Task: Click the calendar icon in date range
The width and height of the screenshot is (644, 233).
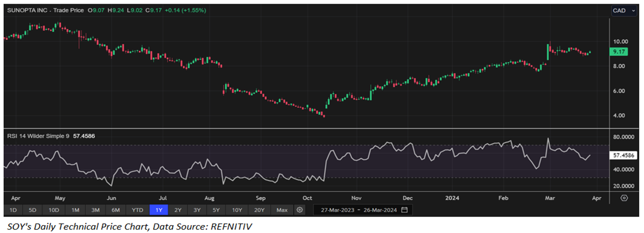Action: pyautogui.click(x=404, y=210)
